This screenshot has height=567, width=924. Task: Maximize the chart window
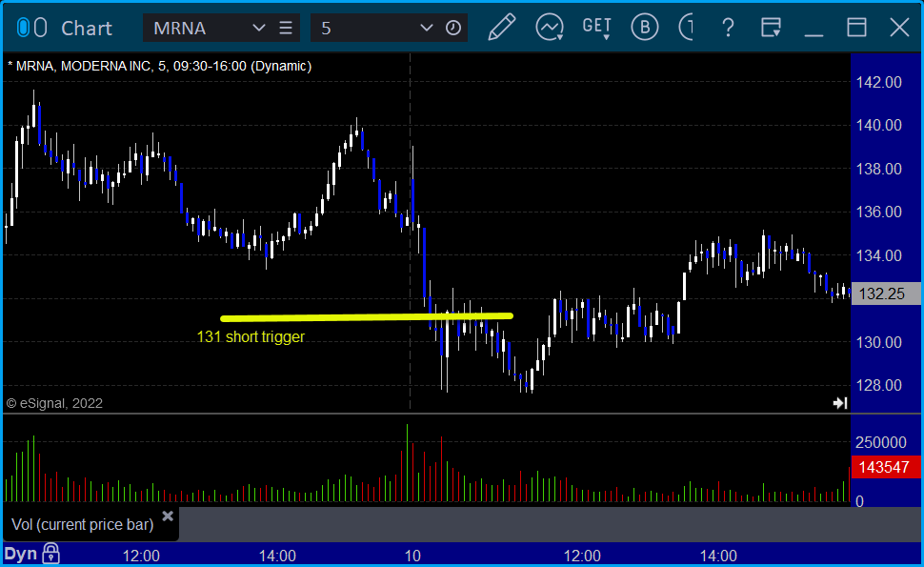click(856, 27)
